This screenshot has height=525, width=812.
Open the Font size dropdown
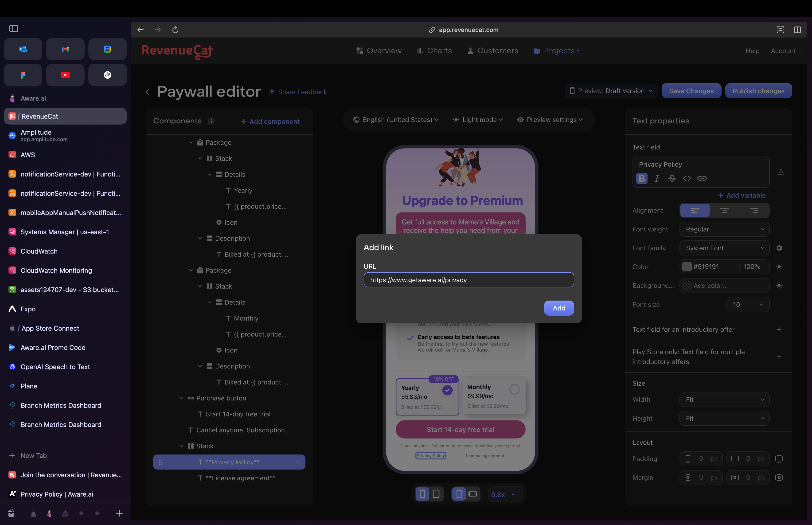pyautogui.click(x=748, y=304)
